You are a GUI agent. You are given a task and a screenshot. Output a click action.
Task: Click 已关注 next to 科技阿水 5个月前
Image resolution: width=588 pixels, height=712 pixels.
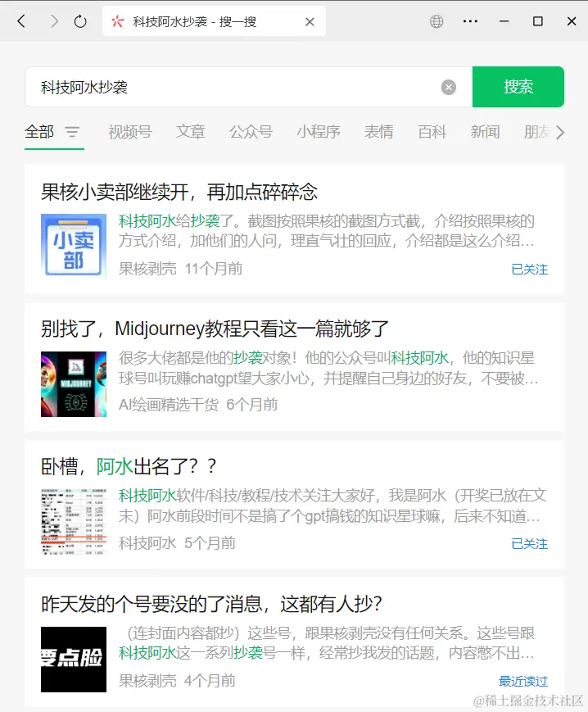[529, 543]
